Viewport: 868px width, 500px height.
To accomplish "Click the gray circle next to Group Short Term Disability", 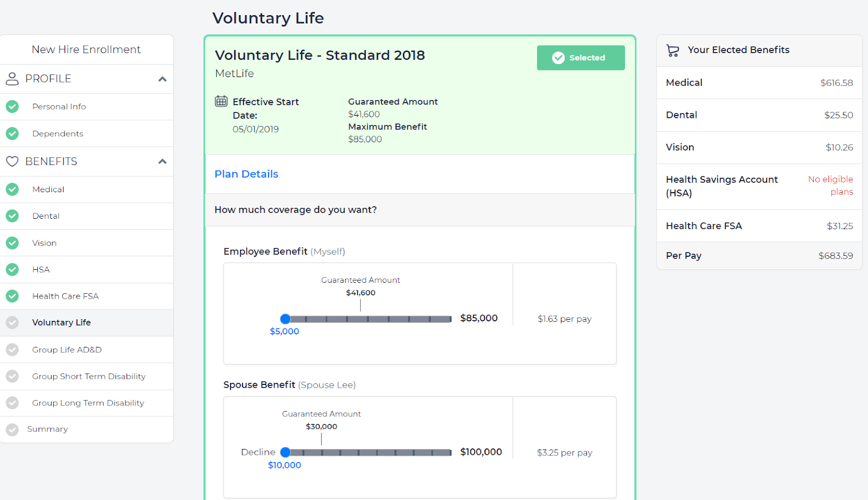I will [x=12, y=376].
